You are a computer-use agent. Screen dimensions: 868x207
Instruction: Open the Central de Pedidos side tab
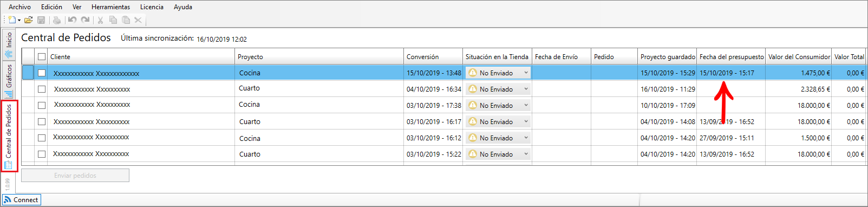tap(9, 136)
